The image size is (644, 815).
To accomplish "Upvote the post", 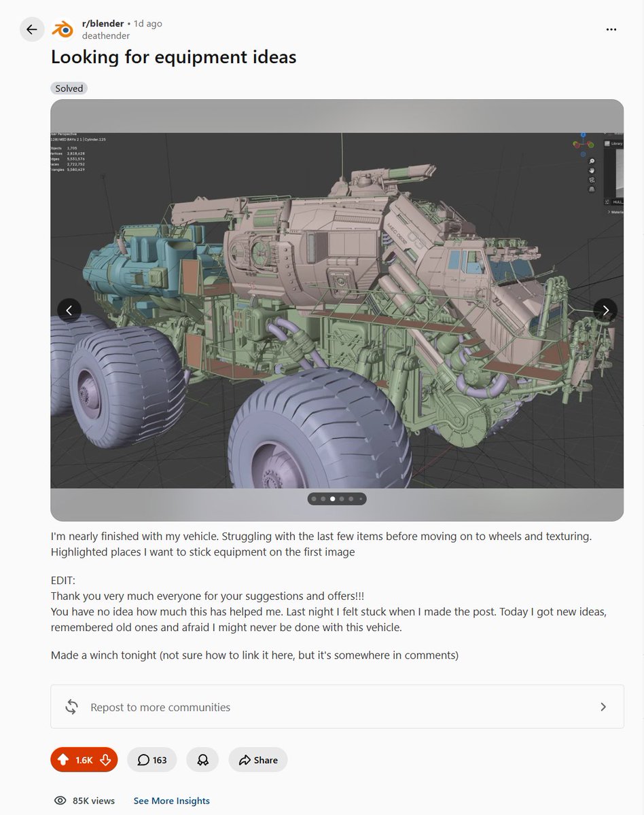I will pyautogui.click(x=63, y=760).
